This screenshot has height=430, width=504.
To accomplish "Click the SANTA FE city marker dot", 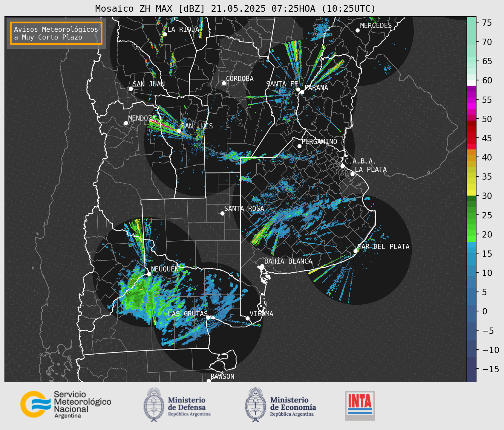I will [x=298, y=89].
